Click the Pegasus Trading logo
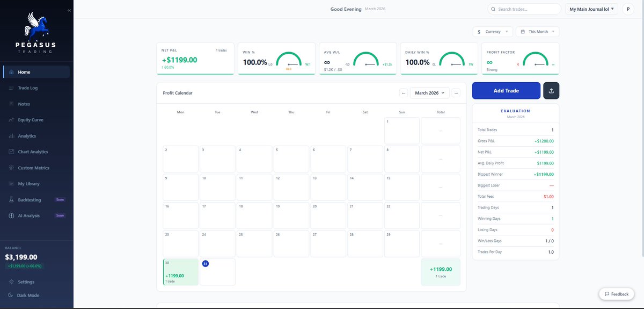The height and width of the screenshot is (309, 644). (x=36, y=32)
